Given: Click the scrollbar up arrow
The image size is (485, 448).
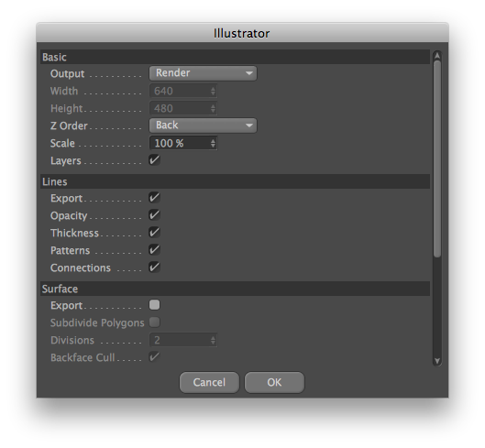Looking at the screenshot, I should tap(437, 56).
